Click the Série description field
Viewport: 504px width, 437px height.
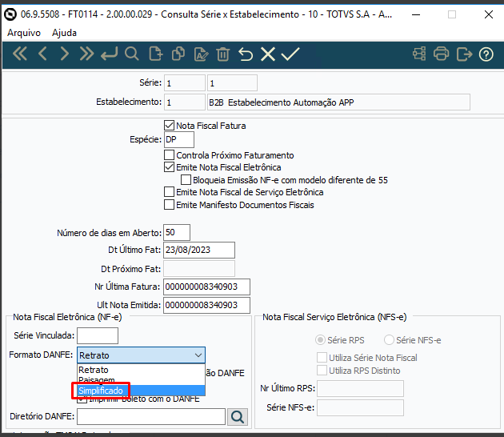(x=232, y=83)
